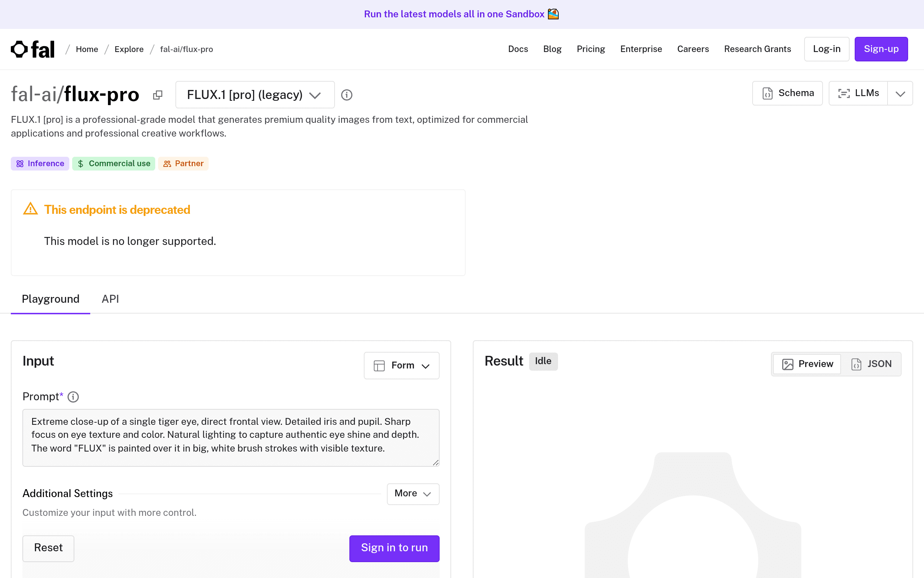The image size is (924, 578).
Task: Visit the Enterprise page
Action: pos(641,49)
